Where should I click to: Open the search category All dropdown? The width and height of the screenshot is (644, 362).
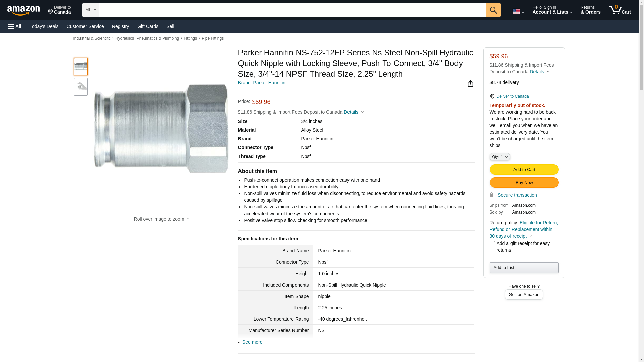coord(91,10)
